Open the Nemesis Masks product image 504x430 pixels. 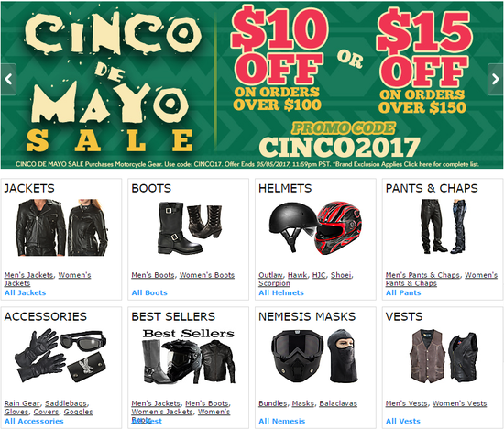[314, 356]
